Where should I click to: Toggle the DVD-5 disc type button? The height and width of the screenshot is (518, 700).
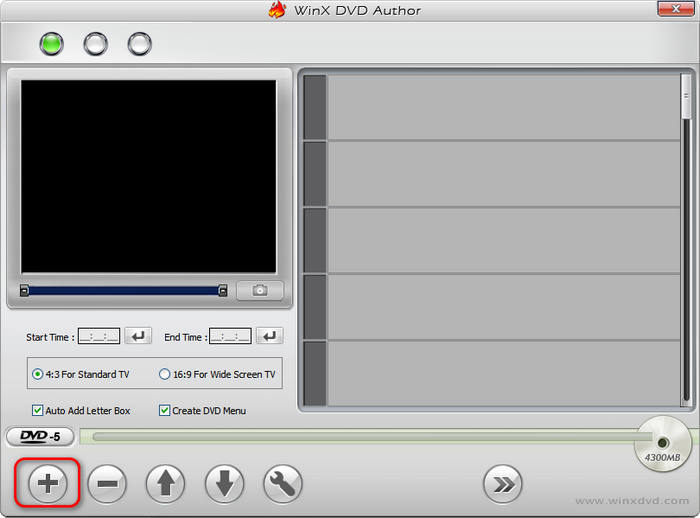(x=39, y=436)
